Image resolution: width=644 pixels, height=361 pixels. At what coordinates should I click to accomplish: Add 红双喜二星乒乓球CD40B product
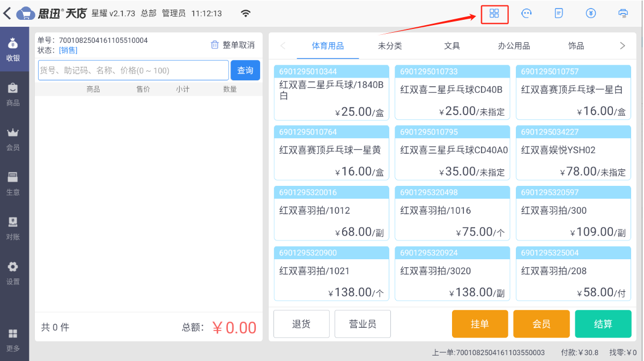tap(453, 93)
